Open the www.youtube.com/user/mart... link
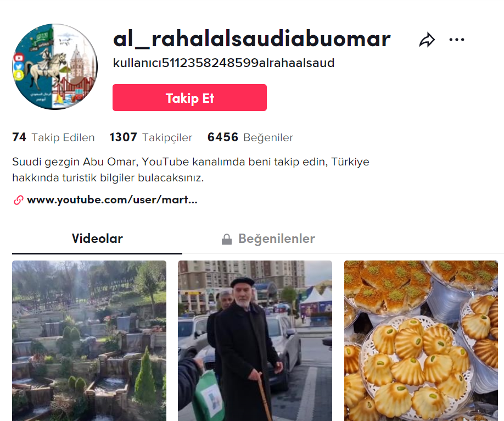504x421 pixels. click(112, 200)
